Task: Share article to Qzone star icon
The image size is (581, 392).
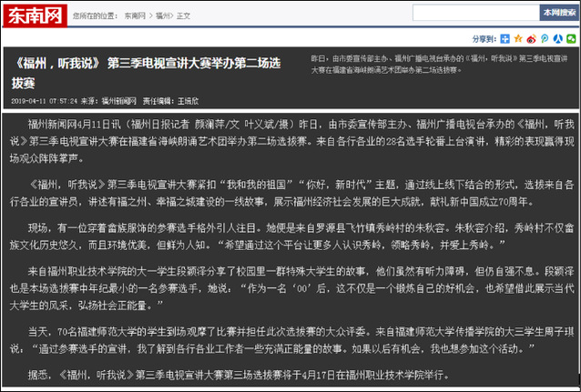Action: pyautogui.click(x=518, y=39)
